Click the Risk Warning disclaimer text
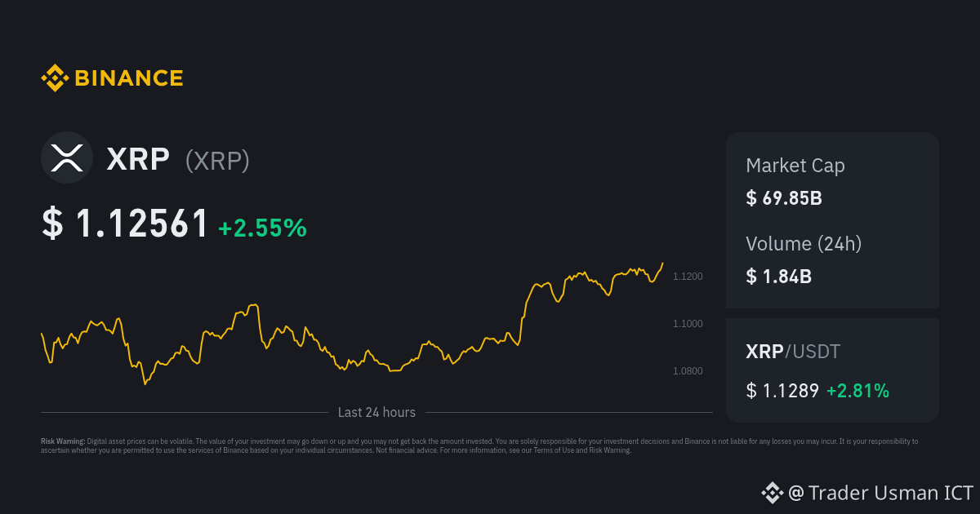 (479, 445)
